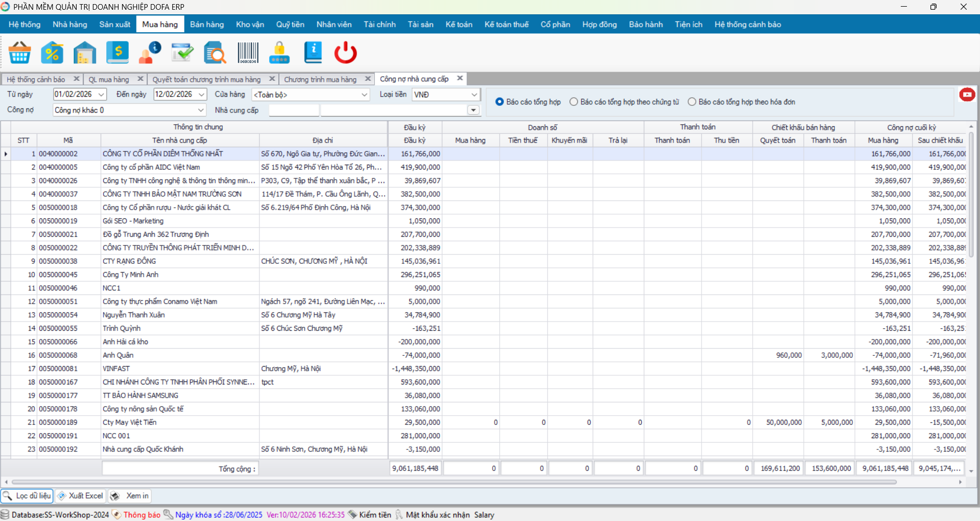Click the Nhà cung cấp code input field
The image size is (980, 521).
294,110
